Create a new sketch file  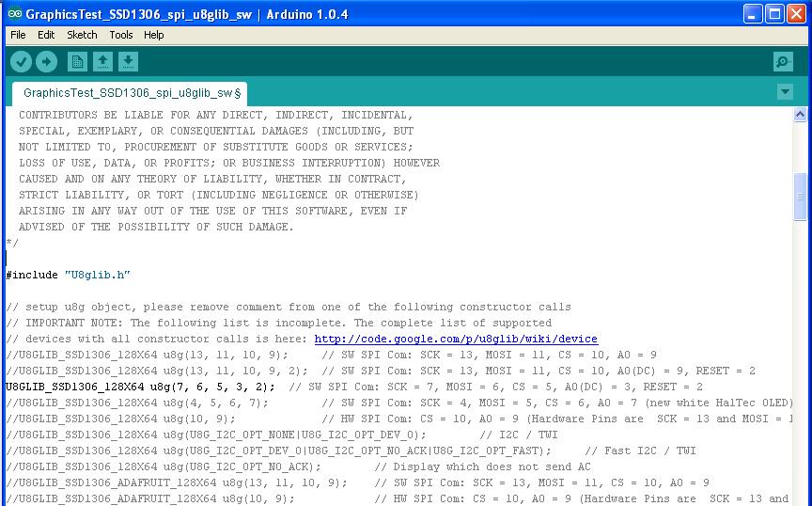(x=77, y=62)
